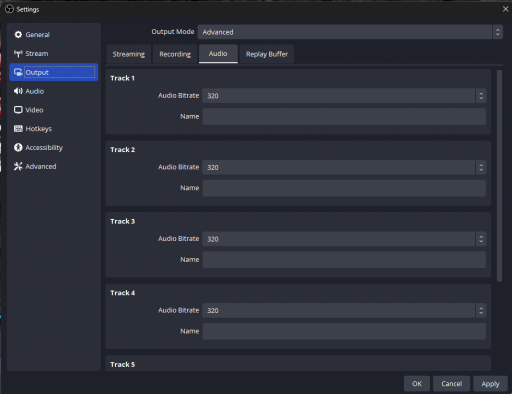Click Track 4 bitrate arrow button

[x=481, y=311]
